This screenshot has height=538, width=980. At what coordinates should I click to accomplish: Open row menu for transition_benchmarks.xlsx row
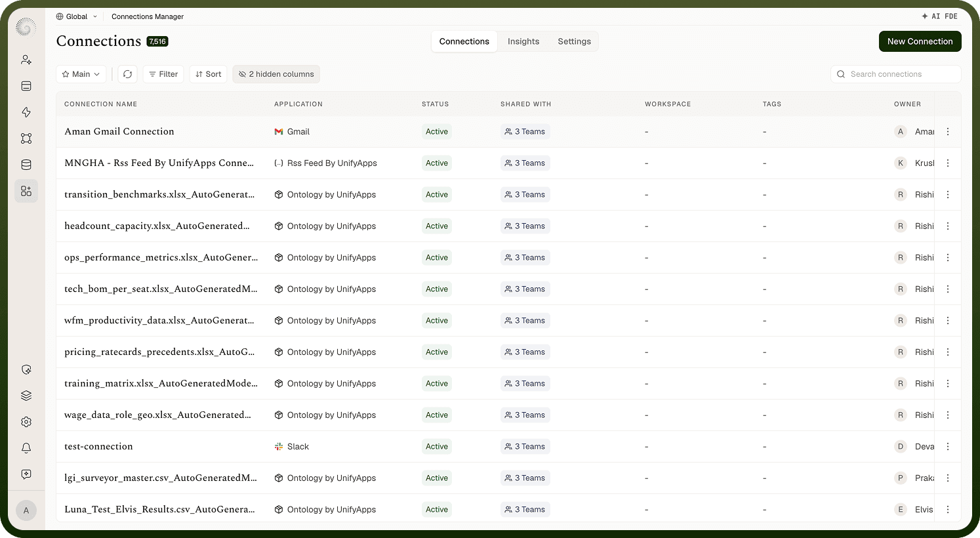948,195
